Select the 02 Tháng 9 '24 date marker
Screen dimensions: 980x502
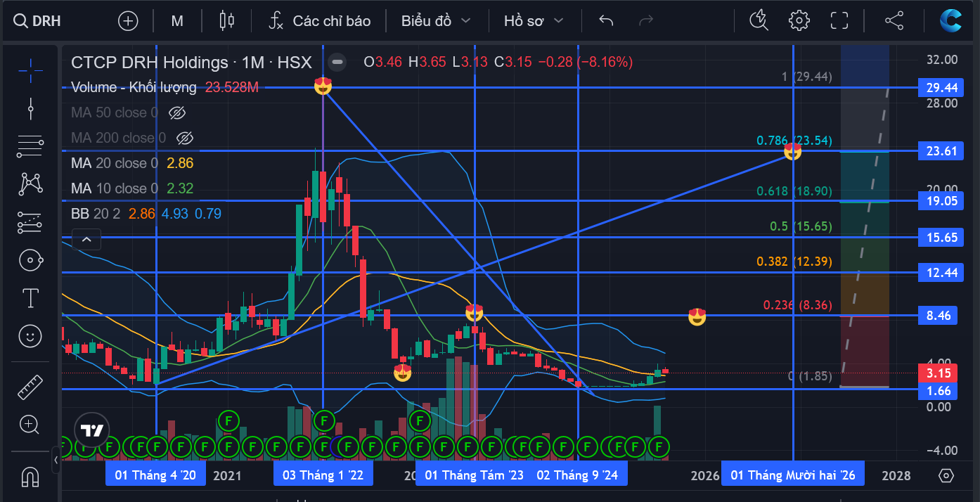(x=577, y=475)
